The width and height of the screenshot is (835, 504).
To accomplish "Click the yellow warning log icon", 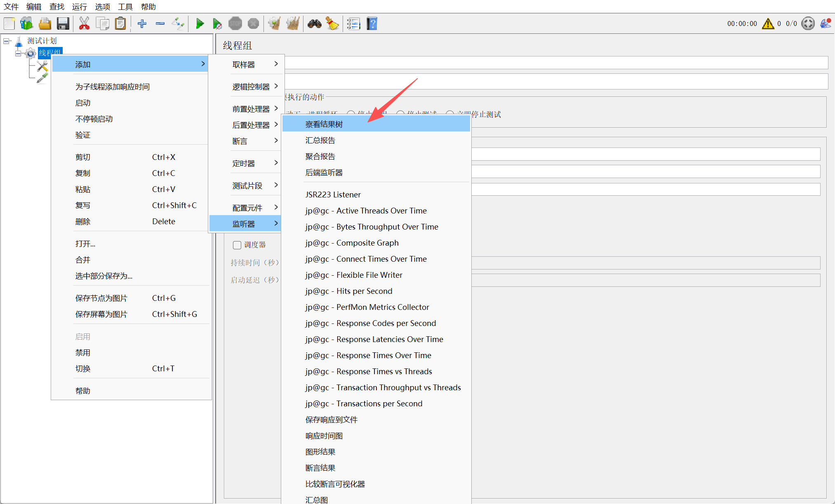I will 768,23.
